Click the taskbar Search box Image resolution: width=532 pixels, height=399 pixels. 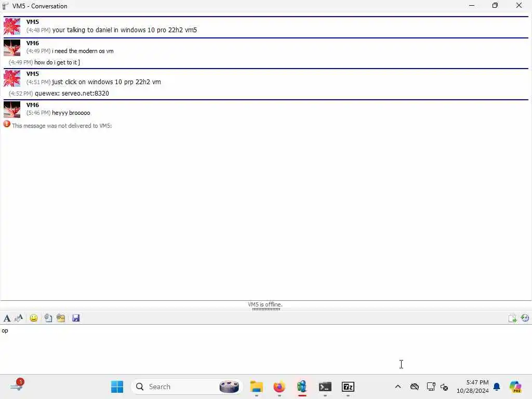(x=187, y=387)
